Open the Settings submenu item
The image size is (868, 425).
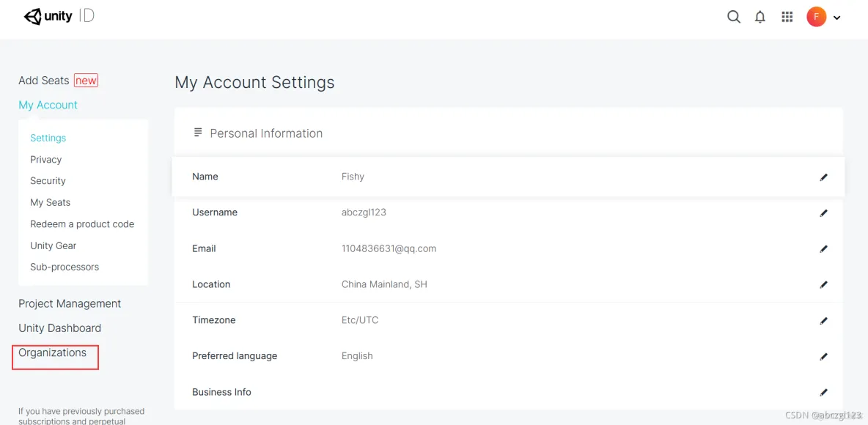click(x=48, y=138)
